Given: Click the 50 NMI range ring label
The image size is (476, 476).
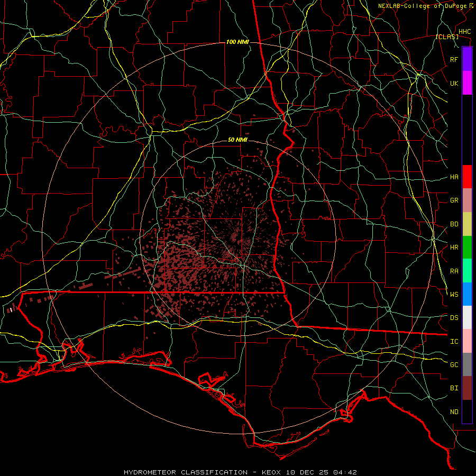Looking at the screenshot, I should coord(237,140).
